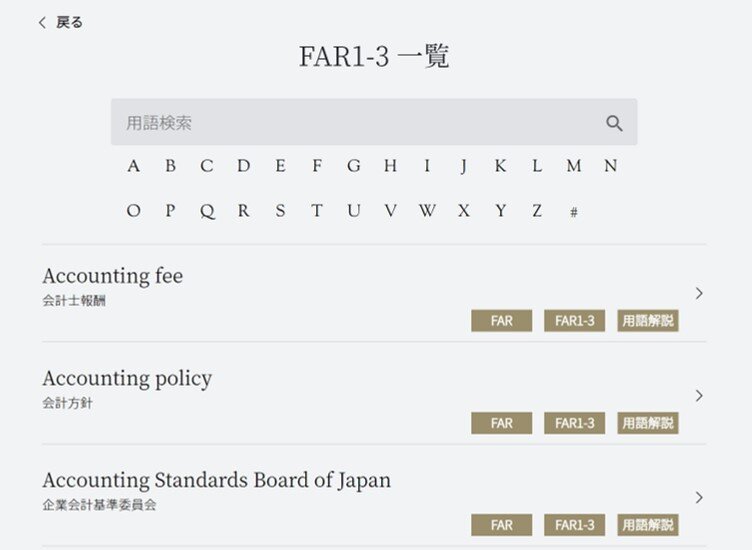
Task: Select the # symbol filter
Action: pyautogui.click(x=573, y=212)
